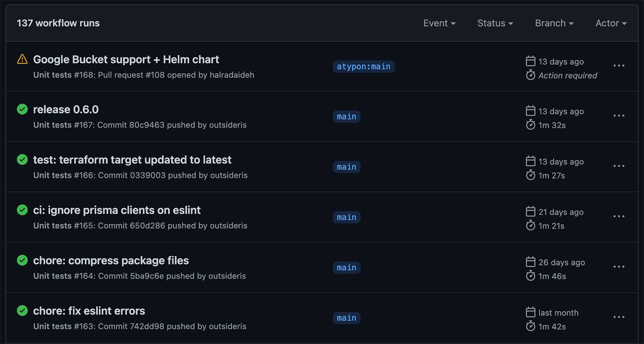
Task: Click the stopwatch icon beside 1m 21s
Action: point(531,226)
